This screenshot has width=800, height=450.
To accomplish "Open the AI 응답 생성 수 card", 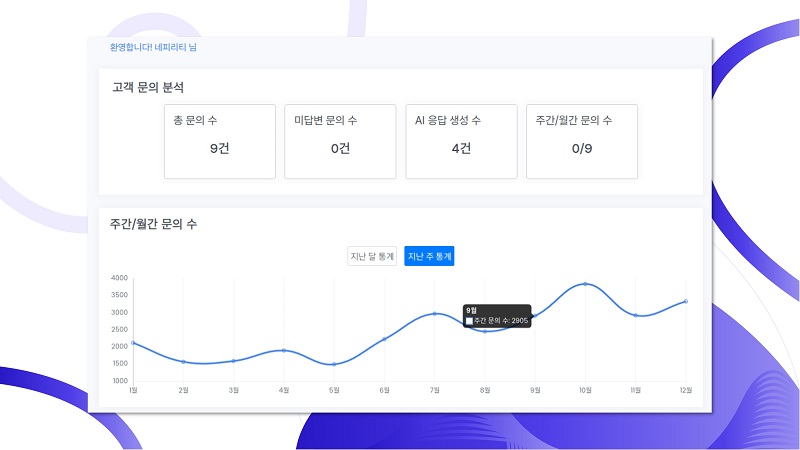I will coord(461,141).
